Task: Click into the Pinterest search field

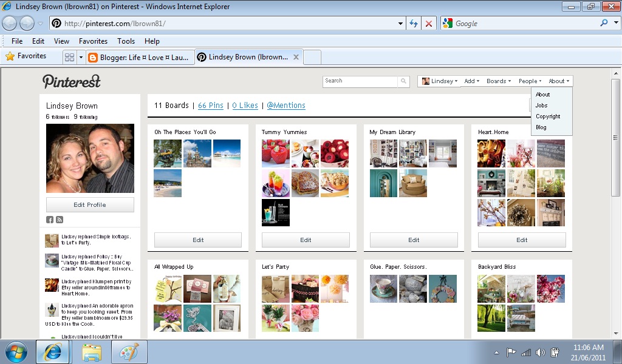Action: pos(360,81)
